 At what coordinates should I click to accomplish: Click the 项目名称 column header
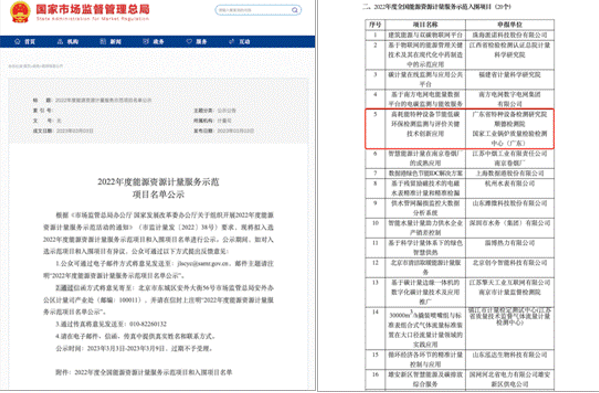click(x=425, y=25)
